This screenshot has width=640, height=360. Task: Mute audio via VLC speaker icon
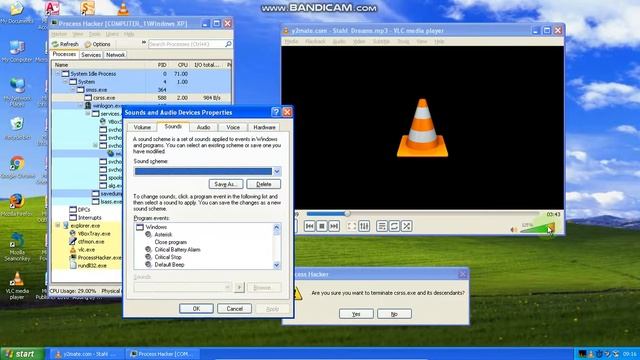pyautogui.click(x=514, y=230)
